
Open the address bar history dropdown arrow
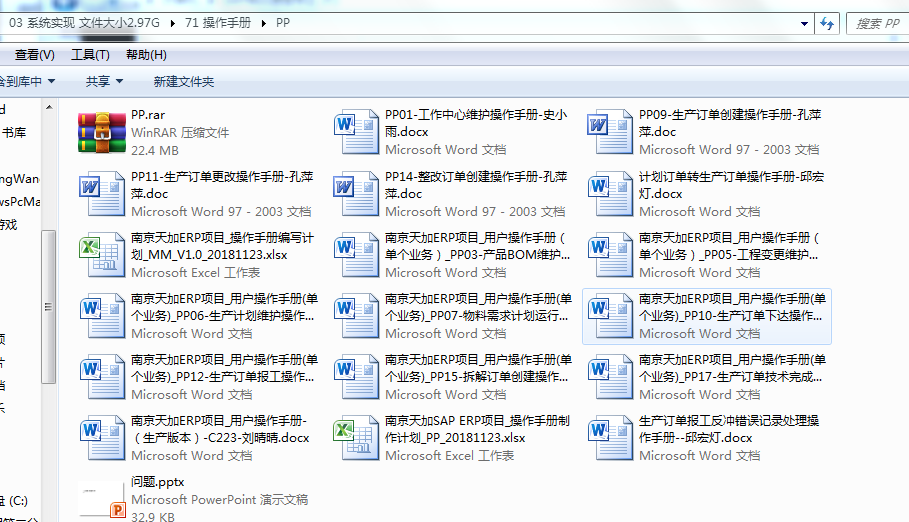805,22
